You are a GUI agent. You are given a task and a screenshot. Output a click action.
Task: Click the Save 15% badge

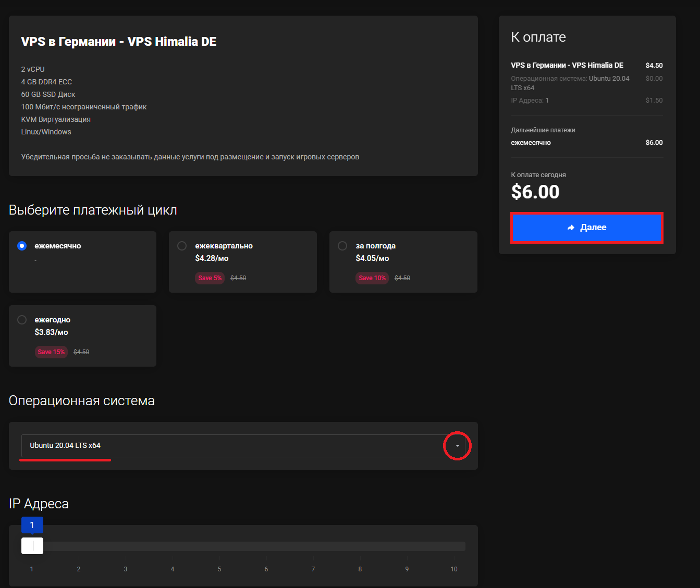51,352
